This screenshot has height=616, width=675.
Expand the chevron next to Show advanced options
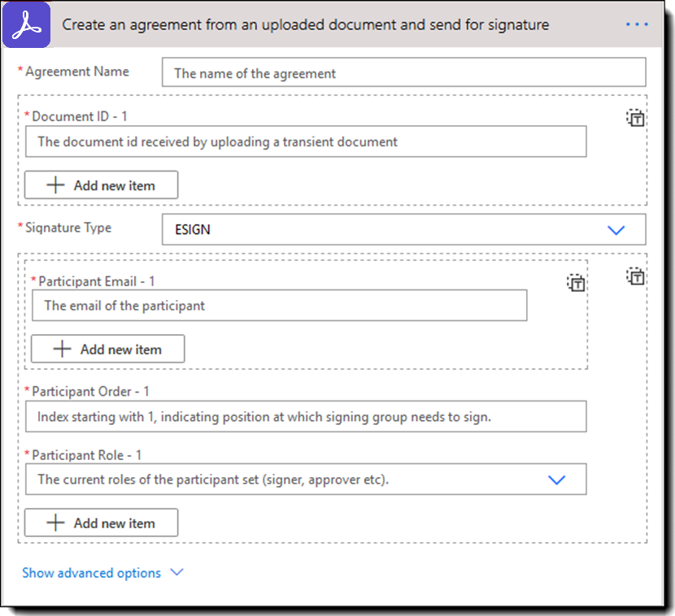[176, 573]
